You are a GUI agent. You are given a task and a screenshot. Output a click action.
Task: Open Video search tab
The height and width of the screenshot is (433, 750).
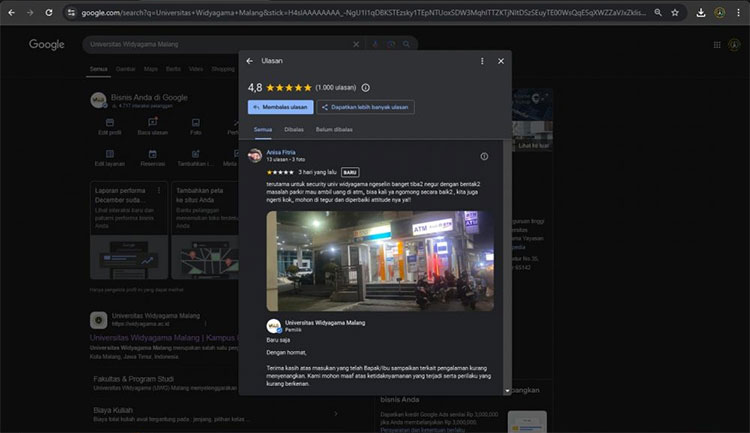tap(196, 69)
